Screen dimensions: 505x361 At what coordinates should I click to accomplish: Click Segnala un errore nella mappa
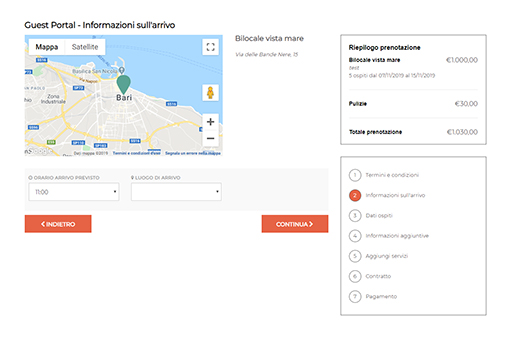193,153
